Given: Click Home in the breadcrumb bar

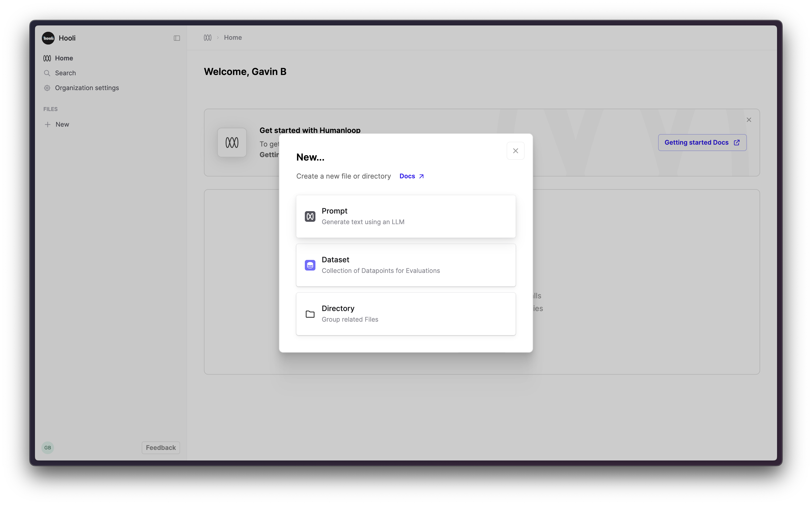Looking at the screenshot, I should coord(233,37).
